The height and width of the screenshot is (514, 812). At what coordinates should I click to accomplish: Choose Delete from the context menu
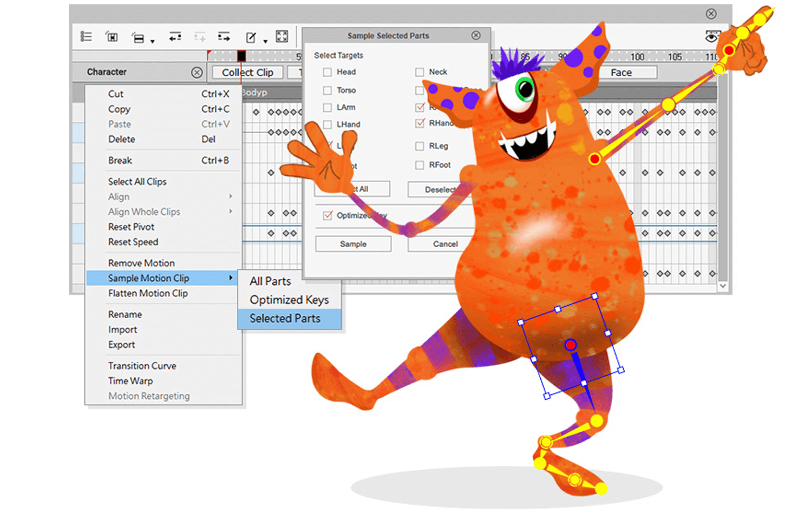tap(163, 139)
